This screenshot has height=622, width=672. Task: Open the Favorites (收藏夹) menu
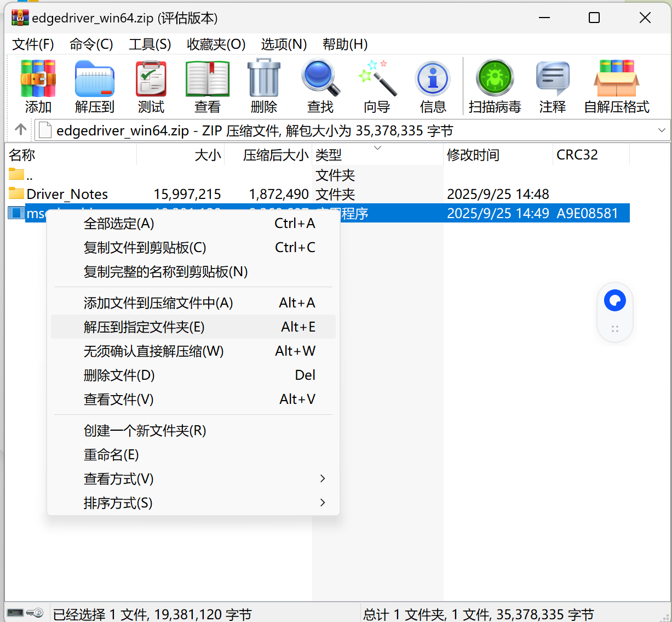[x=216, y=44]
